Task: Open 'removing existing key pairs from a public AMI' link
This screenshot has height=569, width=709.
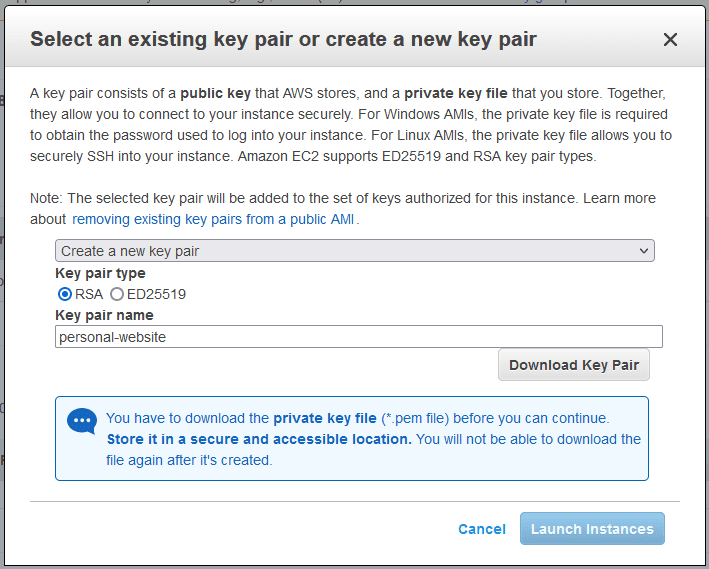Action: click(x=214, y=219)
